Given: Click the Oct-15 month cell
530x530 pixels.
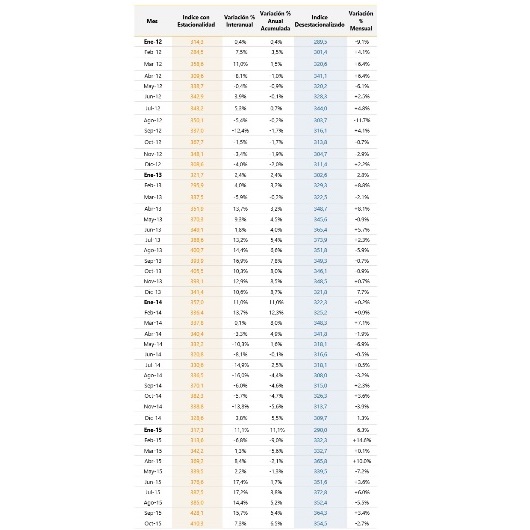Looking at the screenshot, I should pyautogui.click(x=153, y=524).
